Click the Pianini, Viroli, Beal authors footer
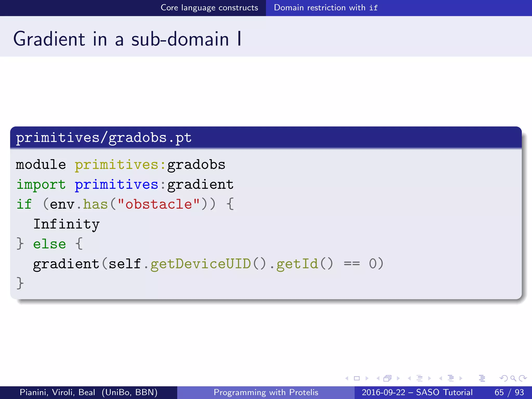The height and width of the screenshot is (399, 532). [x=89, y=392]
